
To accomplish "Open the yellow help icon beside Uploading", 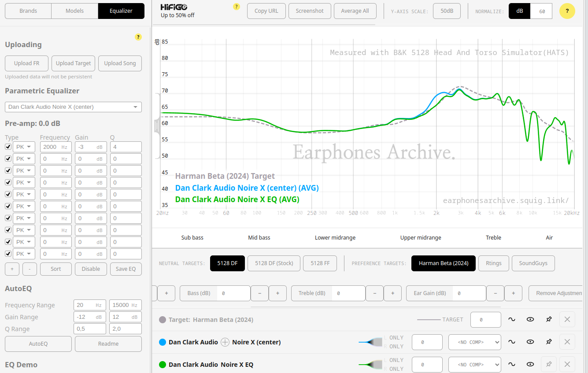I will [x=138, y=37].
